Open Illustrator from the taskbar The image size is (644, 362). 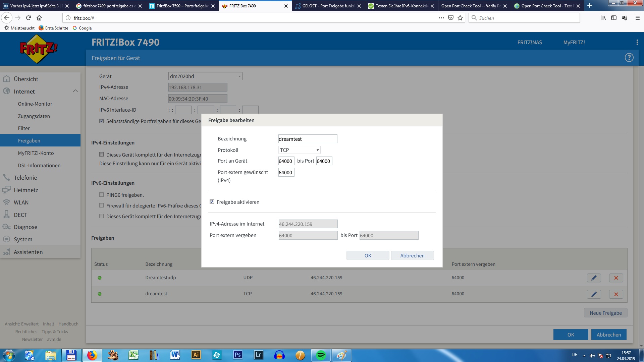coord(196,355)
